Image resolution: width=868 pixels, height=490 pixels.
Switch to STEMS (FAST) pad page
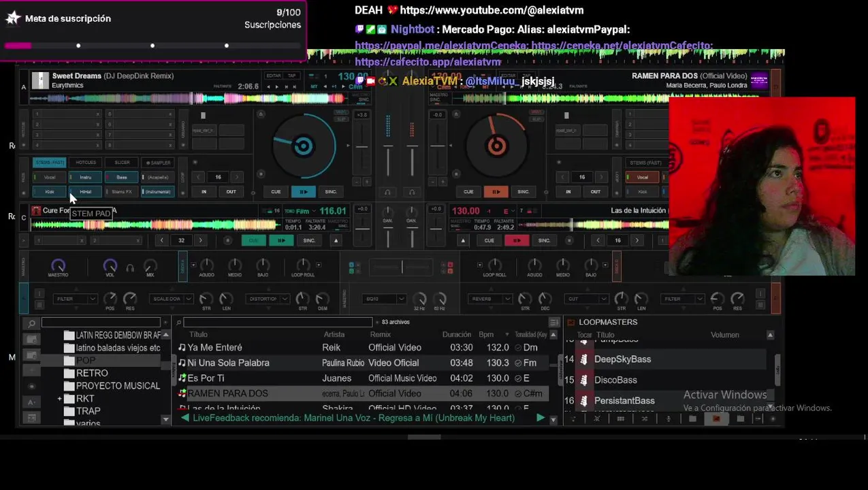50,163
